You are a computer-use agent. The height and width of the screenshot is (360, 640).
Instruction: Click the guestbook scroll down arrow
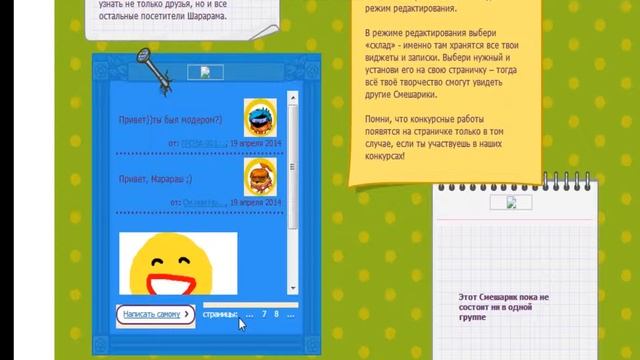(292, 288)
